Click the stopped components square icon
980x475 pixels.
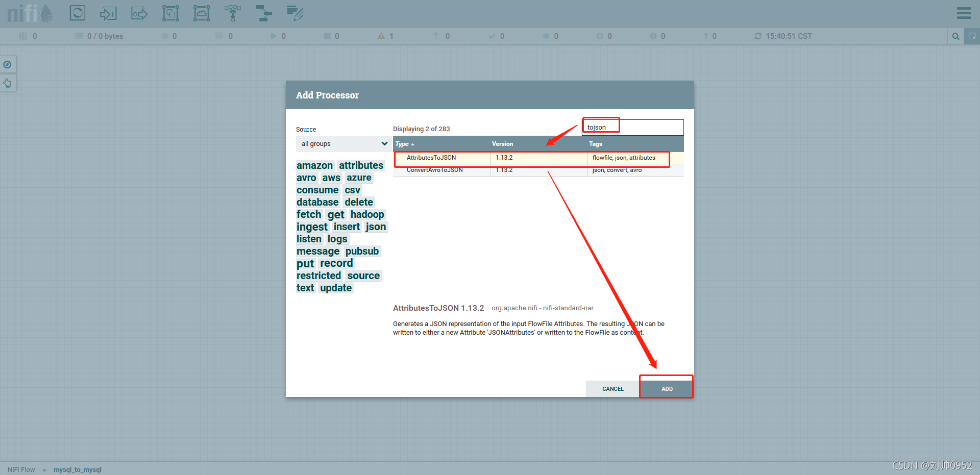(x=327, y=36)
